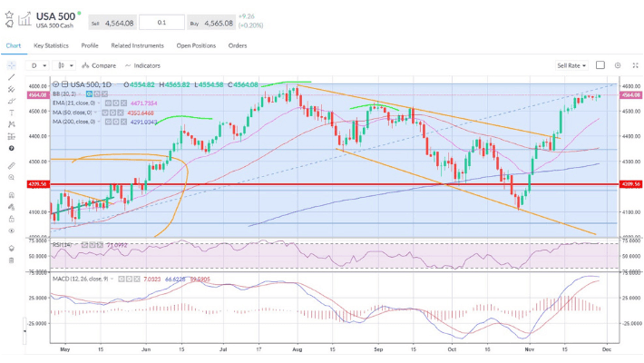644x363 pixels.
Task: Toggle the magnet mode icon
Action: click(x=11, y=195)
